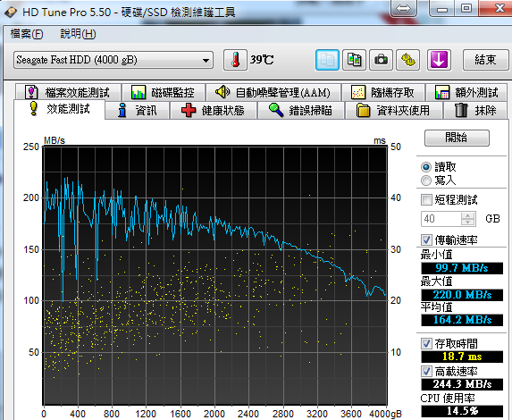
Task: Toggle the 存取時間 access time checkbox
Action: [426, 343]
